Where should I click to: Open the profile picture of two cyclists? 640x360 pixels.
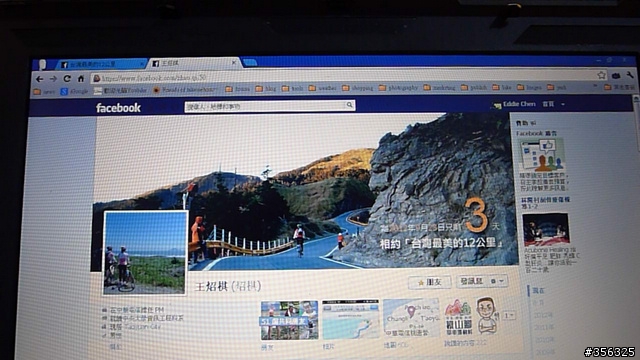[x=145, y=253]
